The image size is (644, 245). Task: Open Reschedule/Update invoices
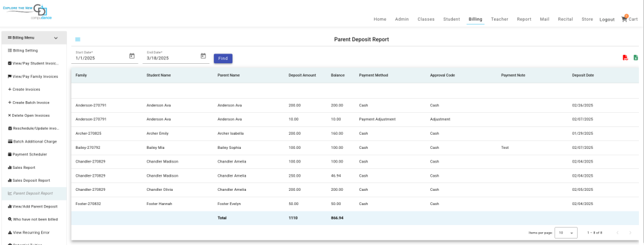(34, 129)
